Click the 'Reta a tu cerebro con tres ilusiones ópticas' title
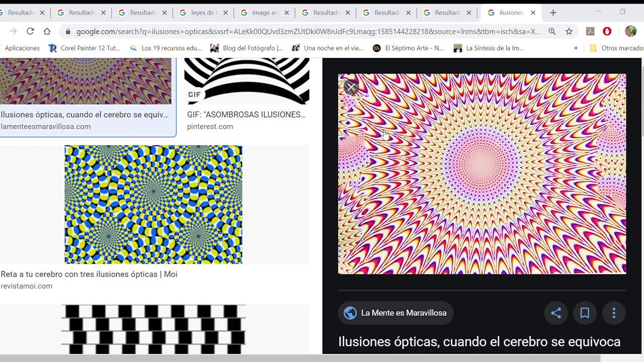Screen dimensions: 644x362 click(x=89, y=274)
